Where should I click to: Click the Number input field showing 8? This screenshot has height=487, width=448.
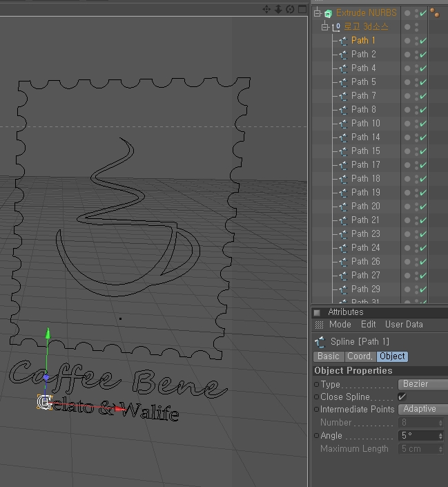[x=418, y=423]
